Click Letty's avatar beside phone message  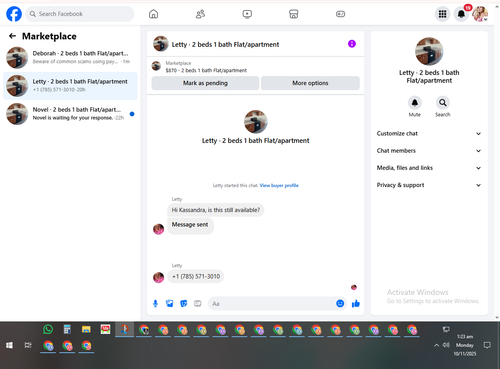tap(158, 277)
